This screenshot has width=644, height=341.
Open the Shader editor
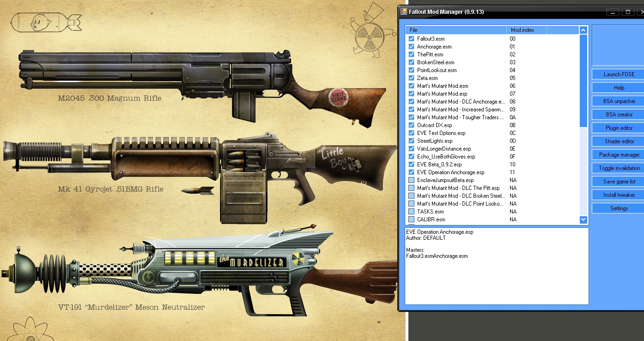619,141
